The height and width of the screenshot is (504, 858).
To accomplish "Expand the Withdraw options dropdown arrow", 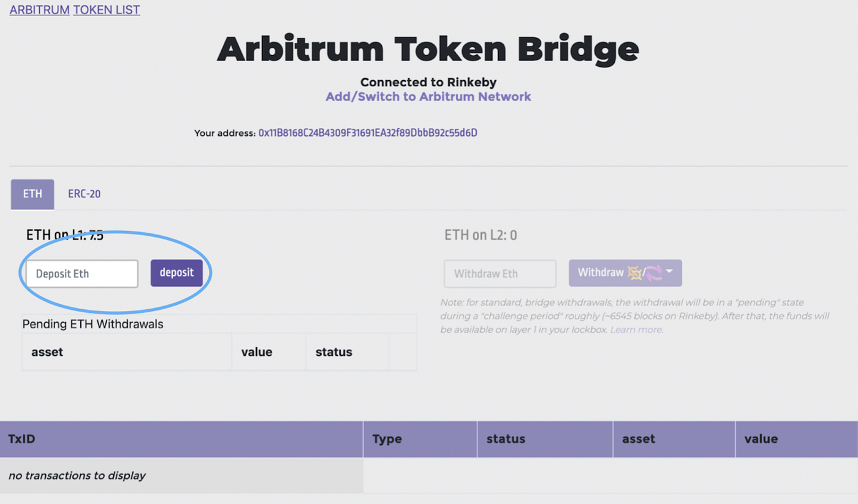I will click(x=670, y=271).
